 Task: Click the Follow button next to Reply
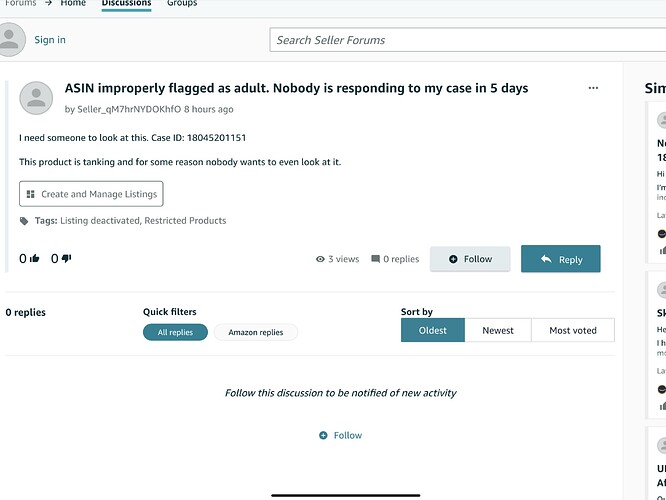click(470, 259)
